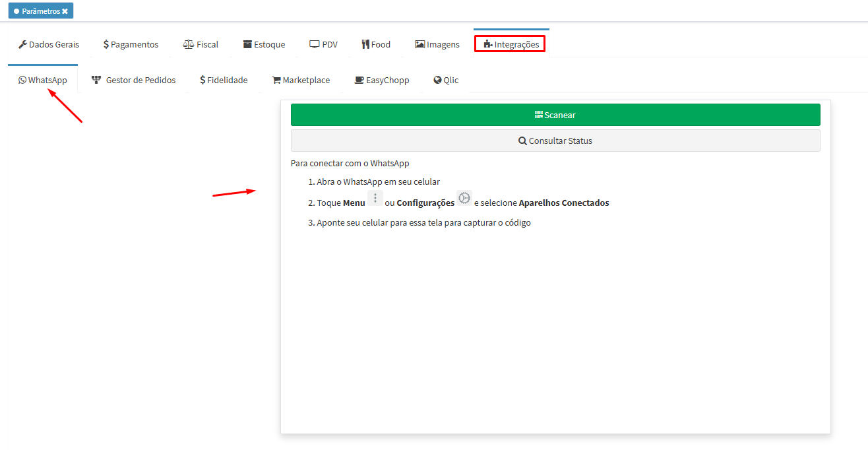868x450 pixels.
Task: Close the Parâmetros tab with the X
Action: (x=65, y=11)
